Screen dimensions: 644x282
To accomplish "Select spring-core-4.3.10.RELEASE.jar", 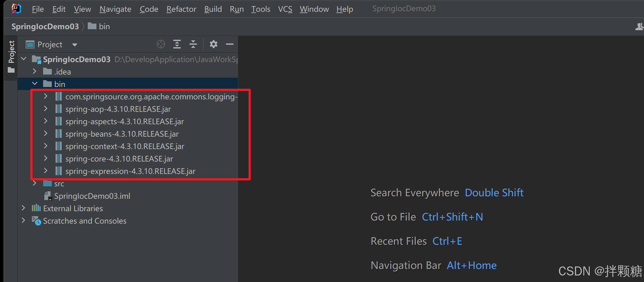I will coord(128,158).
